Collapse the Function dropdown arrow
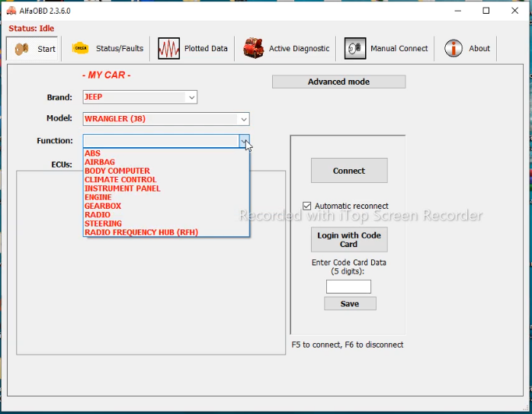Viewport: 532px width, 414px height. [x=244, y=141]
